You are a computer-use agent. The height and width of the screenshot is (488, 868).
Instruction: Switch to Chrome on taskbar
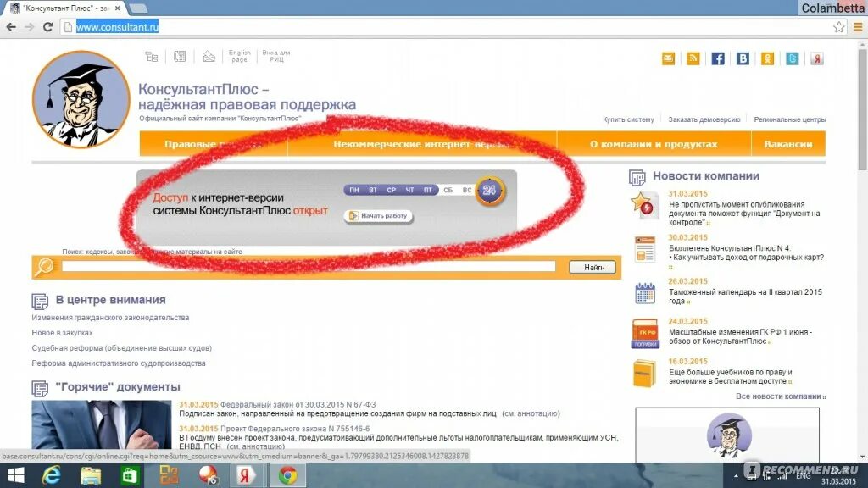click(x=287, y=475)
